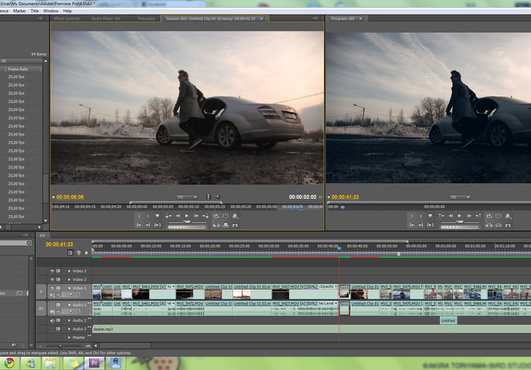Click the Drag Video Only film icon
Image resolution: width=531 pixels, height=370 pixels.
pos(208,197)
